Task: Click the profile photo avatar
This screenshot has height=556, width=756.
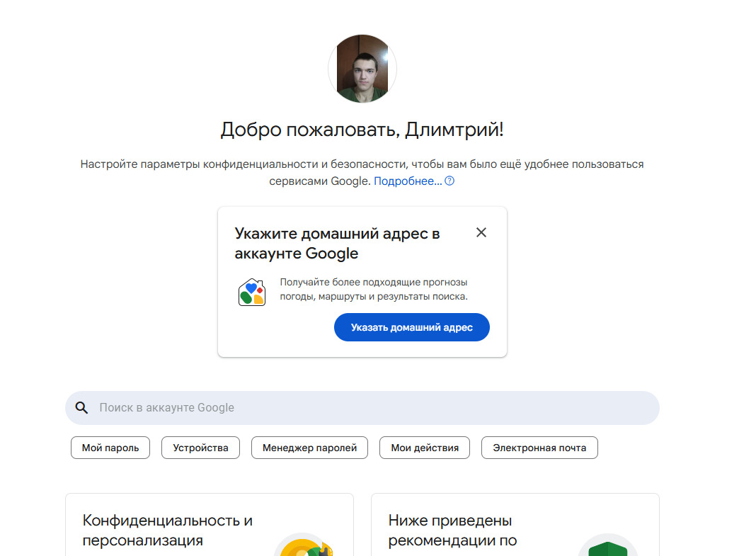Action: 362,69
